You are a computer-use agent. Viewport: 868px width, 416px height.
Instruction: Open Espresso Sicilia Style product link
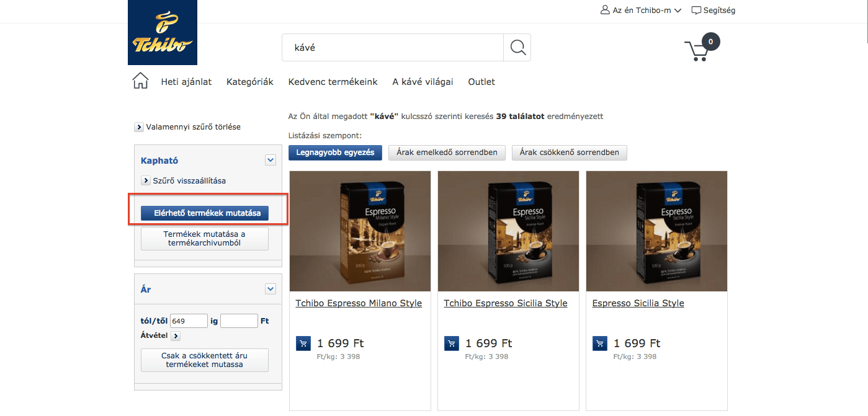[x=638, y=303]
